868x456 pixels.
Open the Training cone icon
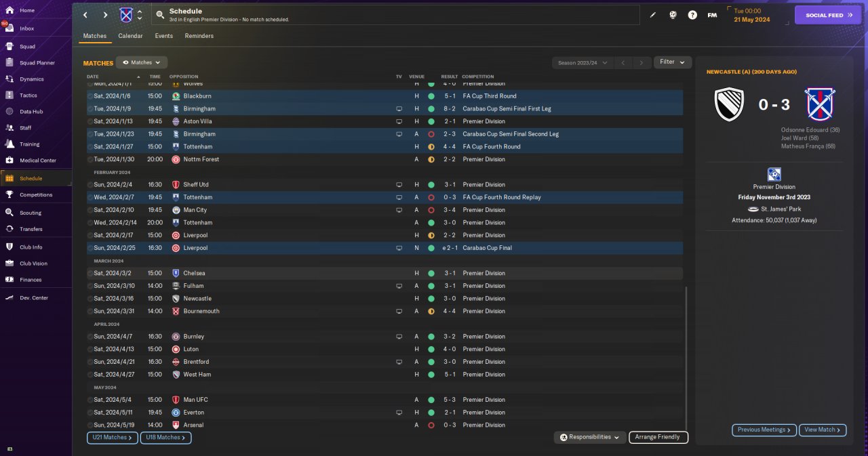[9, 144]
